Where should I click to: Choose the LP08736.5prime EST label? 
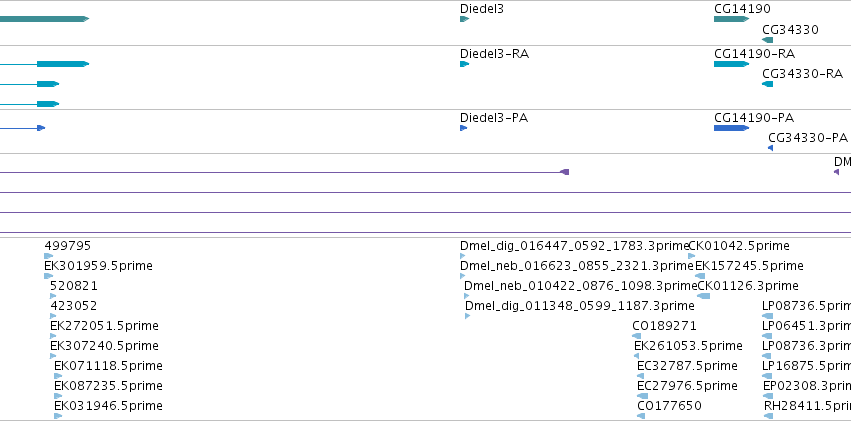point(806,306)
